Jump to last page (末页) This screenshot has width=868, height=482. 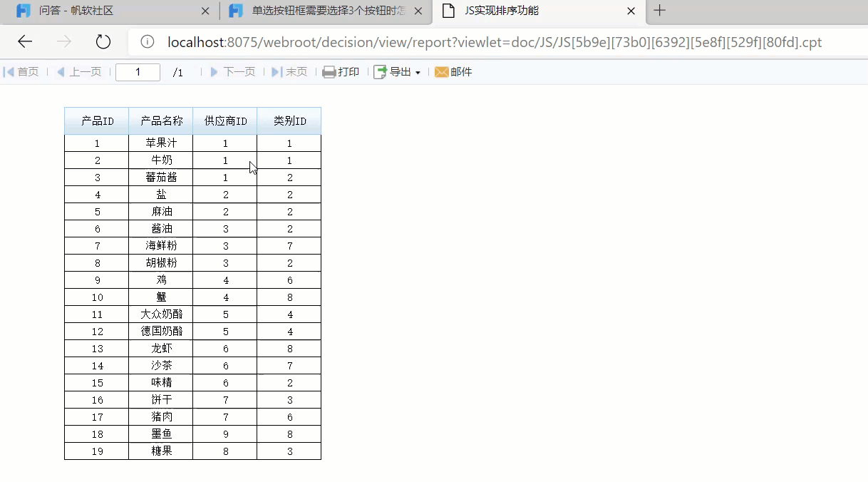coord(289,72)
